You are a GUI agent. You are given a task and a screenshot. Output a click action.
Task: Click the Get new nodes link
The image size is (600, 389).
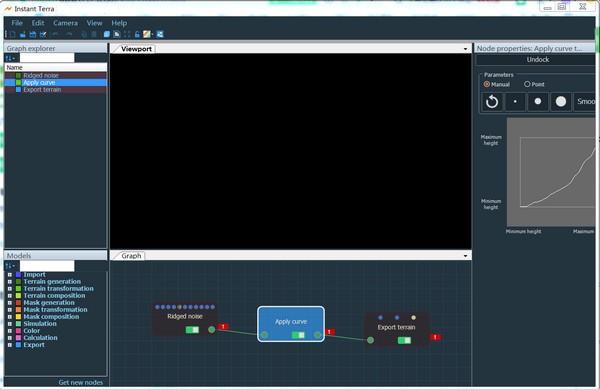tap(81, 382)
